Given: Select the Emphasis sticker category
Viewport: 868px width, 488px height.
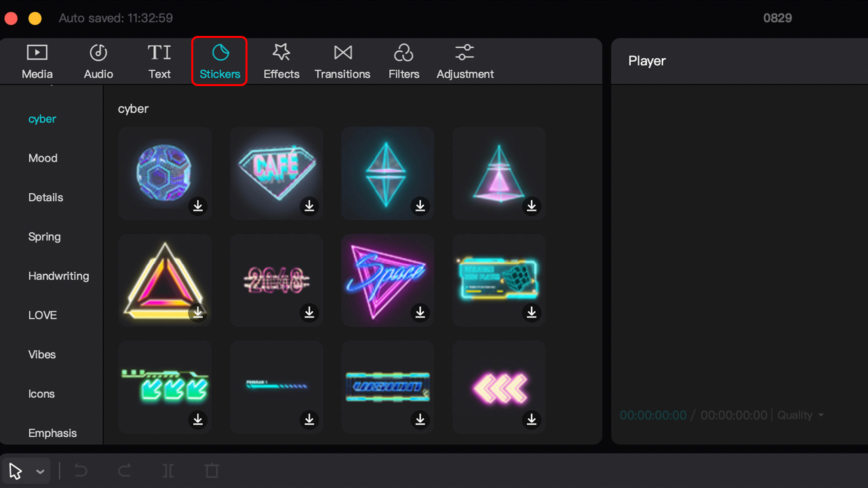Looking at the screenshot, I should pos(52,433).
